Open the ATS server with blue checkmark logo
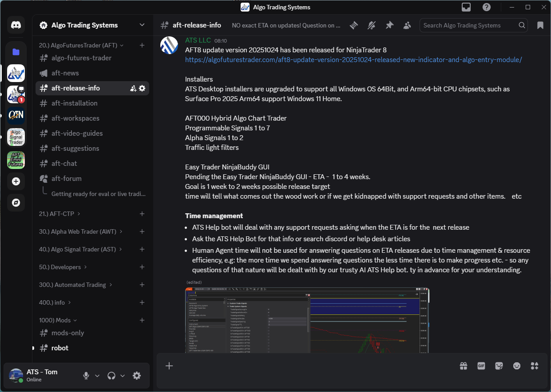This screenshot has width=551, height=392. tap(16, 73)
